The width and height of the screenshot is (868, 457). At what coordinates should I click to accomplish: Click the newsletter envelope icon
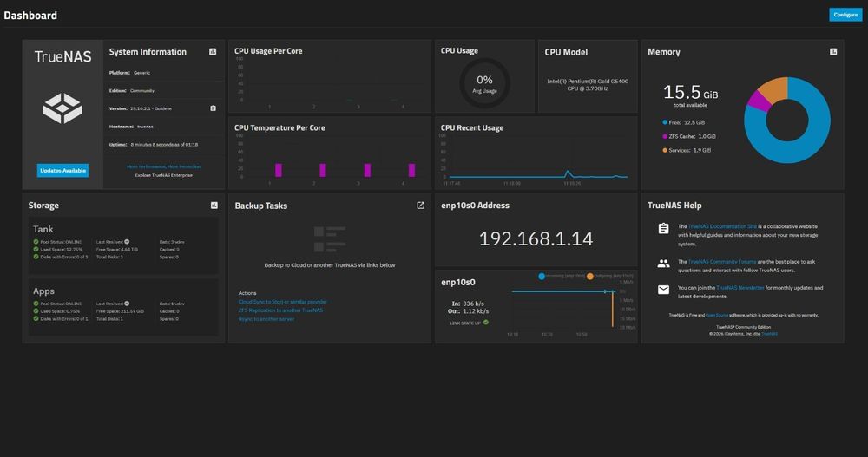point(663,290)
